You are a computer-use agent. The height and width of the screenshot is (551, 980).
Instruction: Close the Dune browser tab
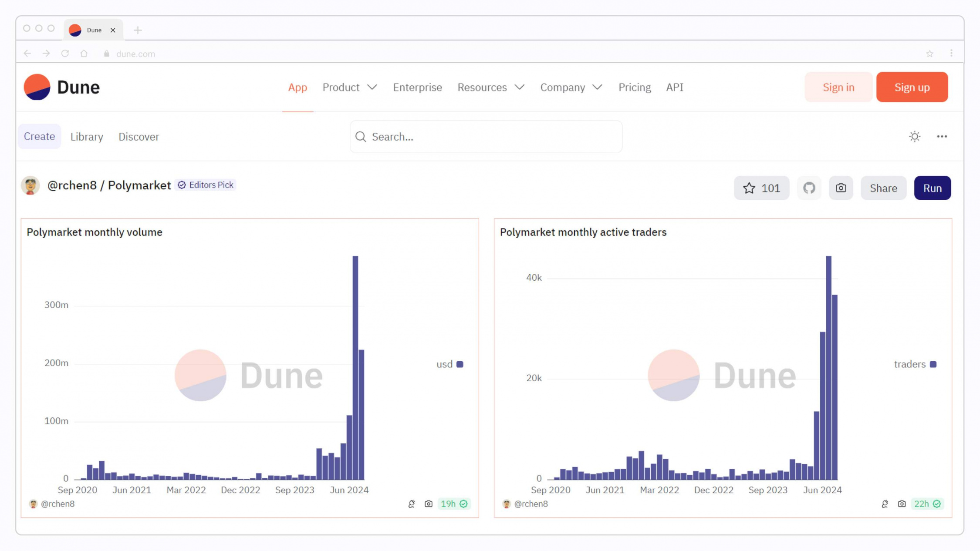tap(113, 30)
